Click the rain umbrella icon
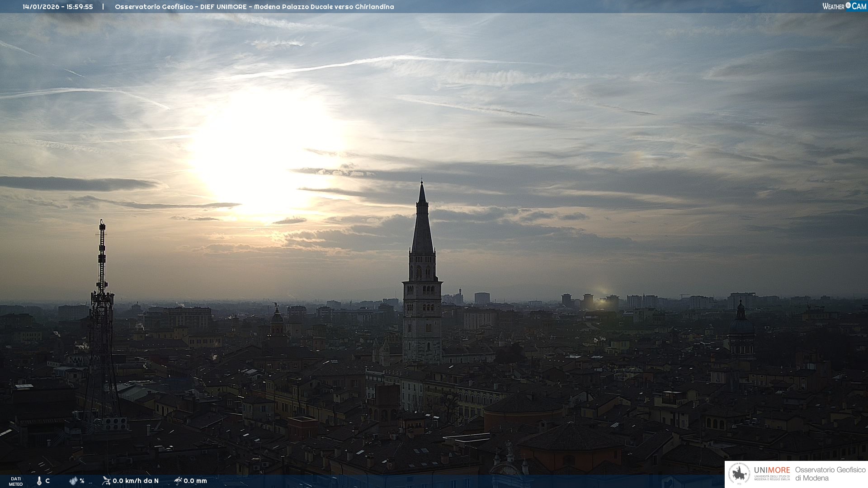This screenshot has height=488, width=868. (x=178, y=481)
